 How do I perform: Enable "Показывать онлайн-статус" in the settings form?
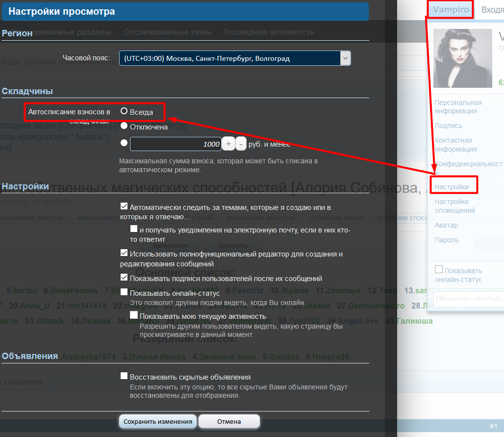[124, 292]
